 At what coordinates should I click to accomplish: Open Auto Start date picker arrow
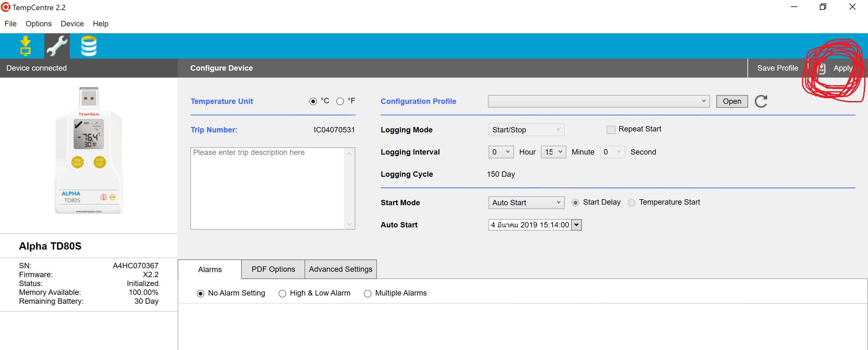(x=576, y=225)
